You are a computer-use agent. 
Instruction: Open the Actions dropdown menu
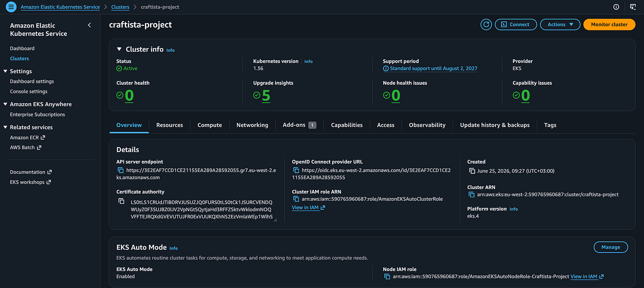pos(560,24)
